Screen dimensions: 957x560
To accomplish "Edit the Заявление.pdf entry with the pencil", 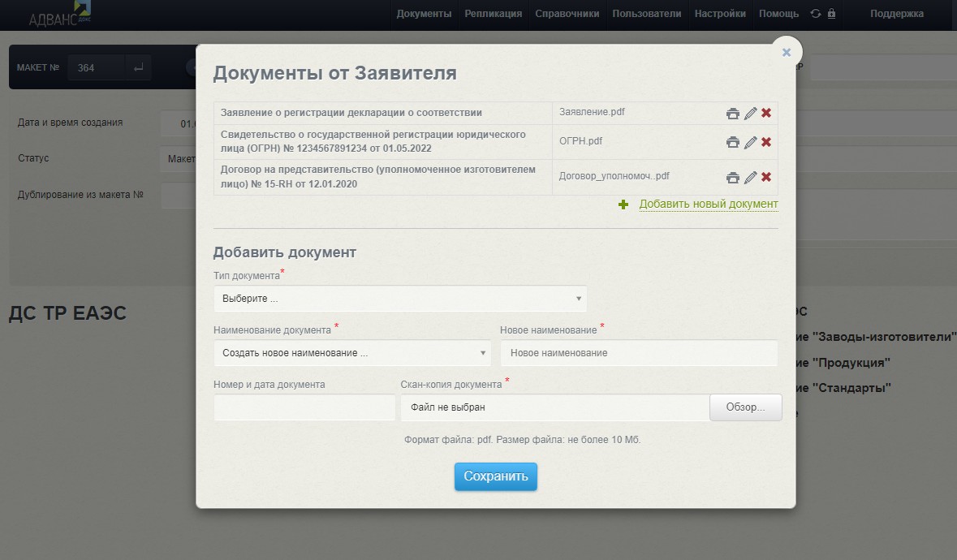I will [750, 114].
